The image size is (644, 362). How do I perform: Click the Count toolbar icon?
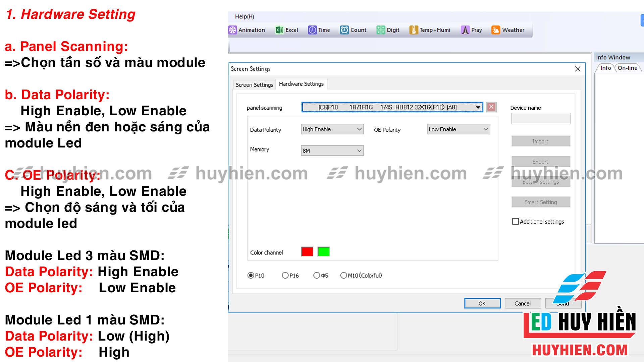pyautogui.click(x=344, y=30)
